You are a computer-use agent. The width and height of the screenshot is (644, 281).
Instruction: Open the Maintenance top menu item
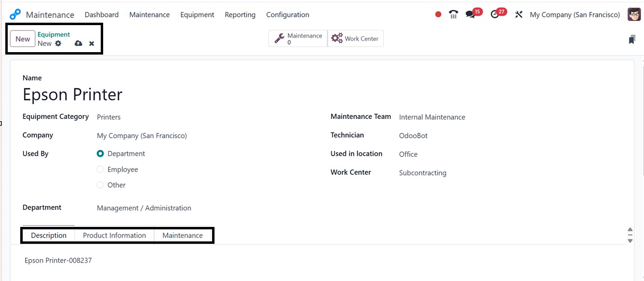tap(149, 14)
